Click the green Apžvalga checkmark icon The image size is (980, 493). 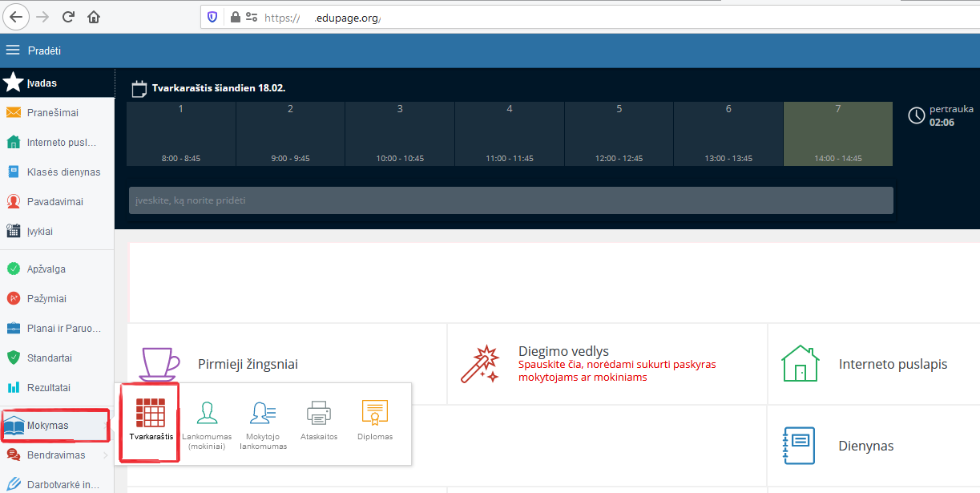[x=13, y=269]
